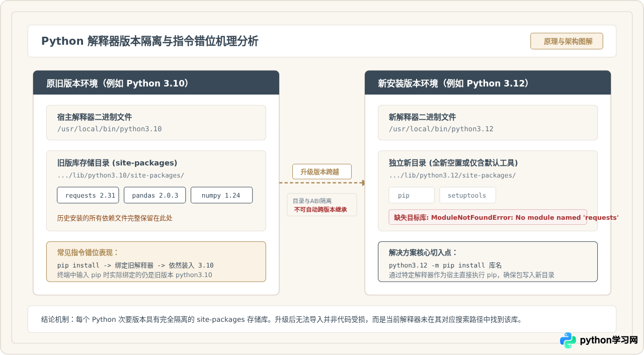
Task: Click the 解决方案核心切入点： heading
Action: [423, 252]
